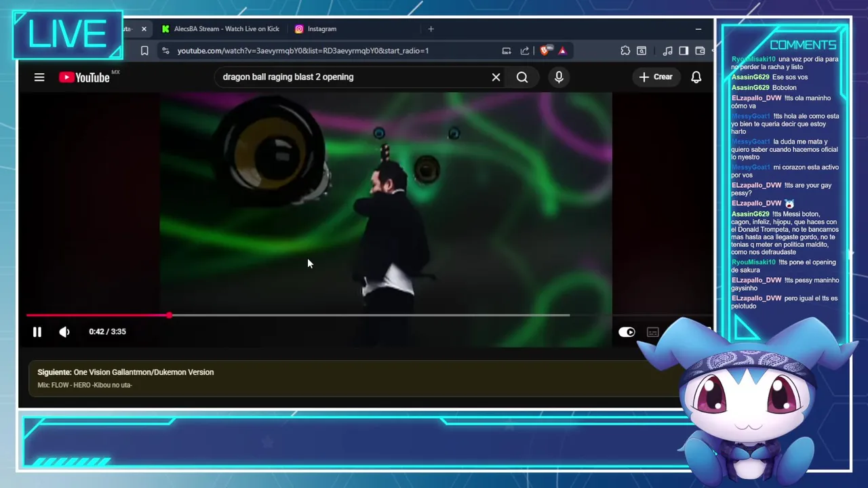Toggle the browser sidebar panel icon
The image size is (868, 488).
point(684,51)
